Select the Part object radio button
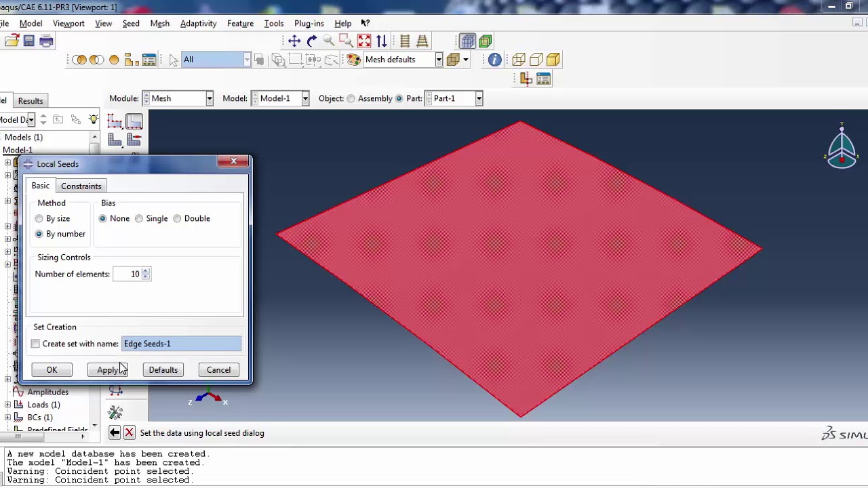Screen dimensions: 868x488 tap(399, 98)
